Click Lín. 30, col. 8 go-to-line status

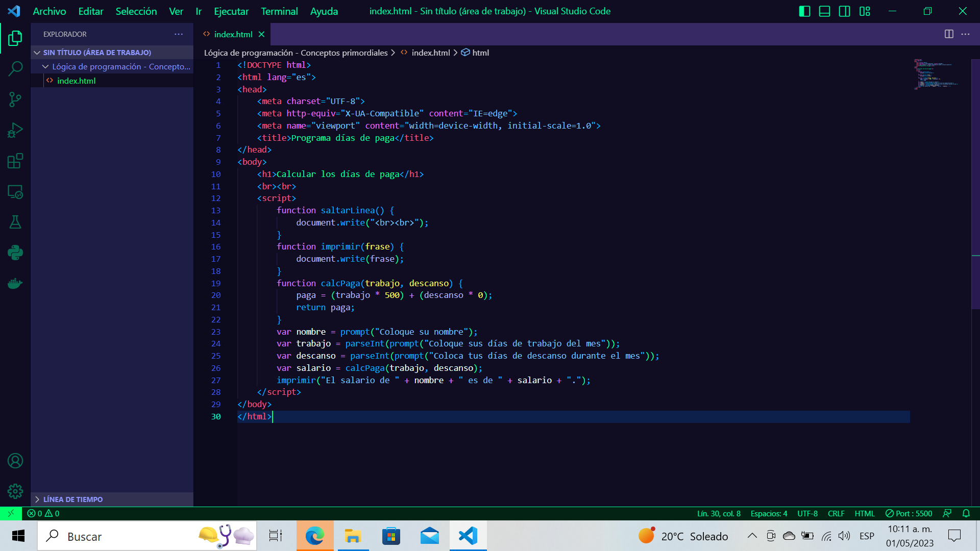[x=719, y=513]
